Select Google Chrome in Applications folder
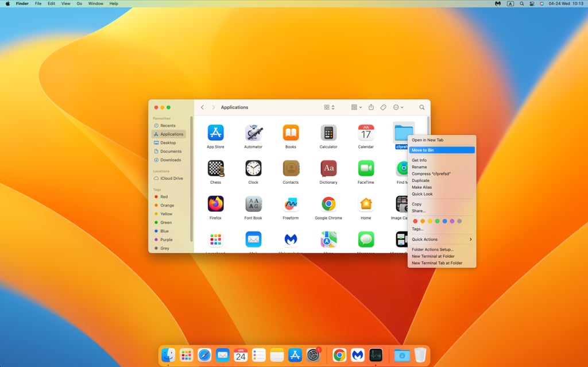588x367 pixels. pos(328,204)
